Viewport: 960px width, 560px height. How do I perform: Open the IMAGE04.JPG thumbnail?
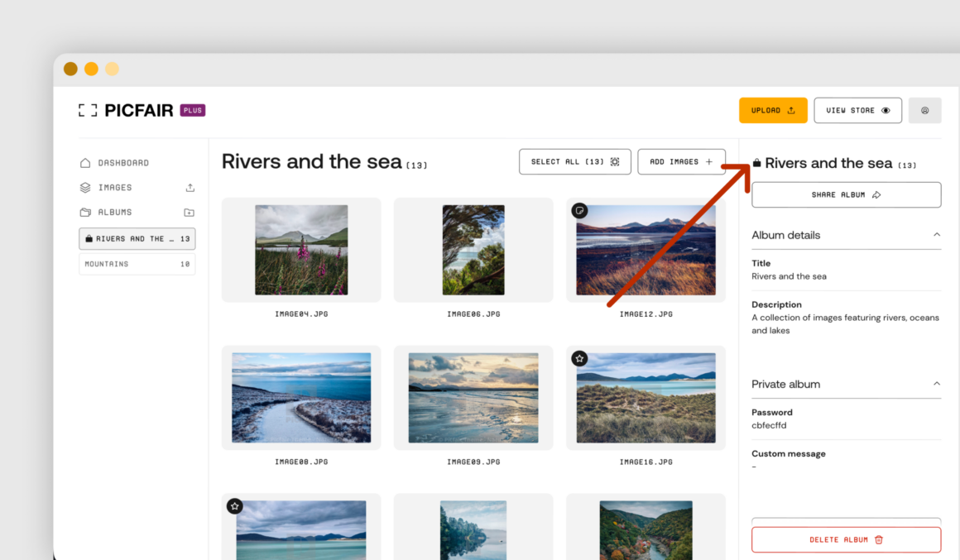pos(300,248)
